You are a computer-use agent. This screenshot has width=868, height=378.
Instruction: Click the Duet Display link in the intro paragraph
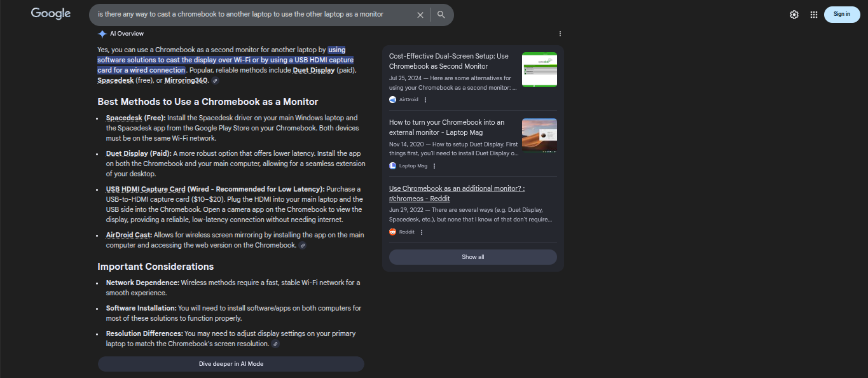click(x=313, y=70)
